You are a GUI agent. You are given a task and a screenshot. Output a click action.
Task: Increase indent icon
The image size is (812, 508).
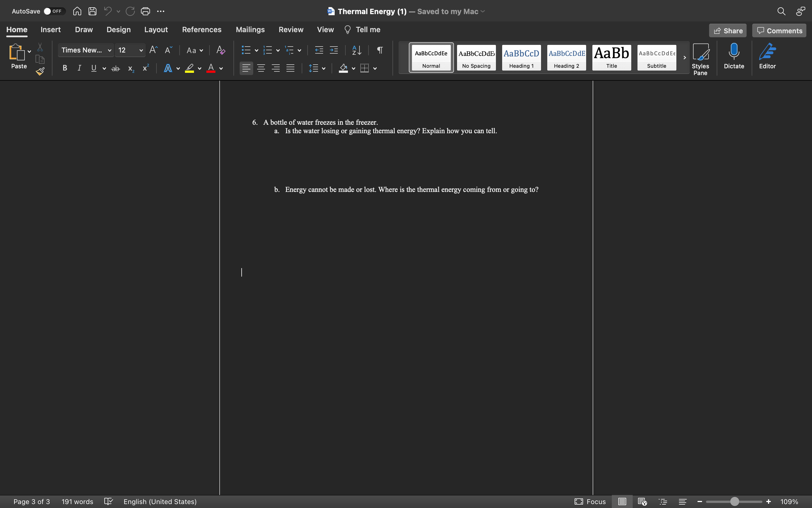pyautogui.click(x=334, y=50)
